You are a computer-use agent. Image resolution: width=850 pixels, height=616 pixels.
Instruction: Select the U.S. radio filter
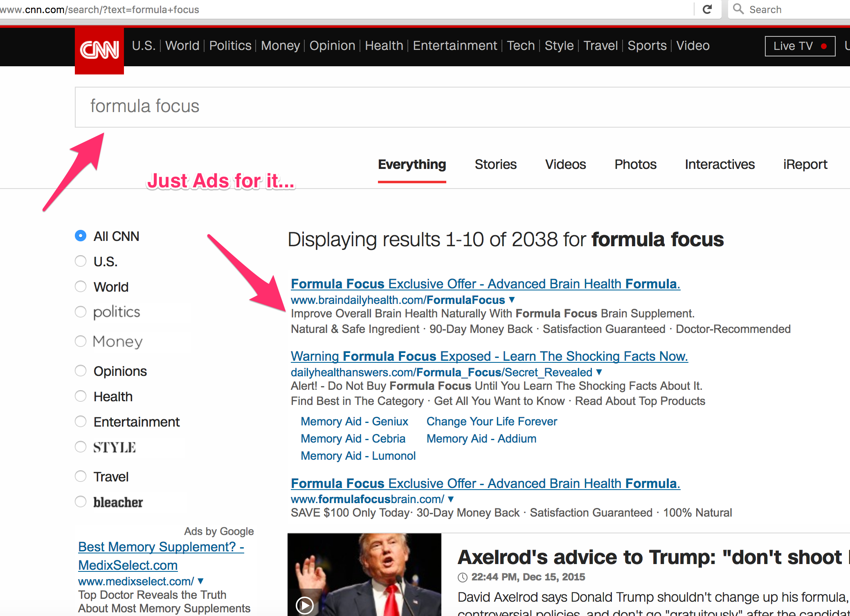81,261
